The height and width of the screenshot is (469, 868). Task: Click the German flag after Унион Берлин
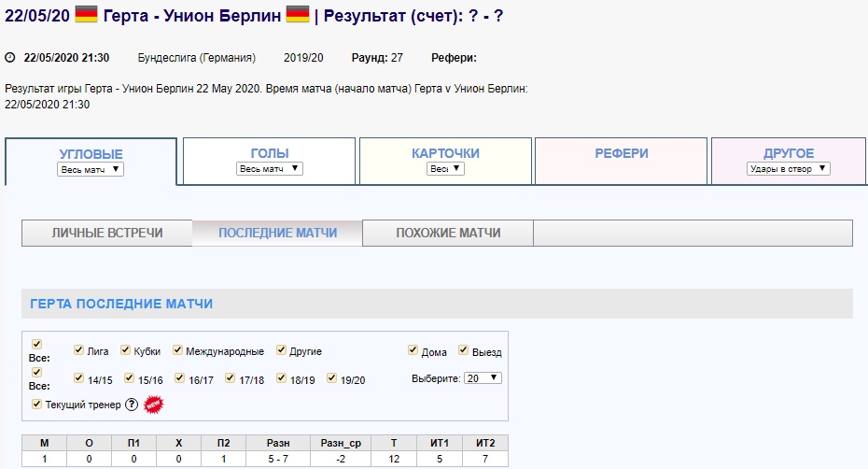click(298, 14)
